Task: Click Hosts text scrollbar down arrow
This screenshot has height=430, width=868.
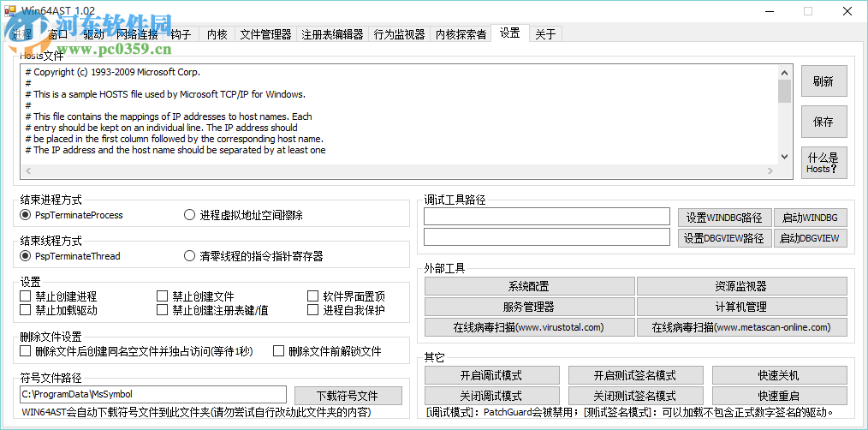Action: tap(784, 158)
